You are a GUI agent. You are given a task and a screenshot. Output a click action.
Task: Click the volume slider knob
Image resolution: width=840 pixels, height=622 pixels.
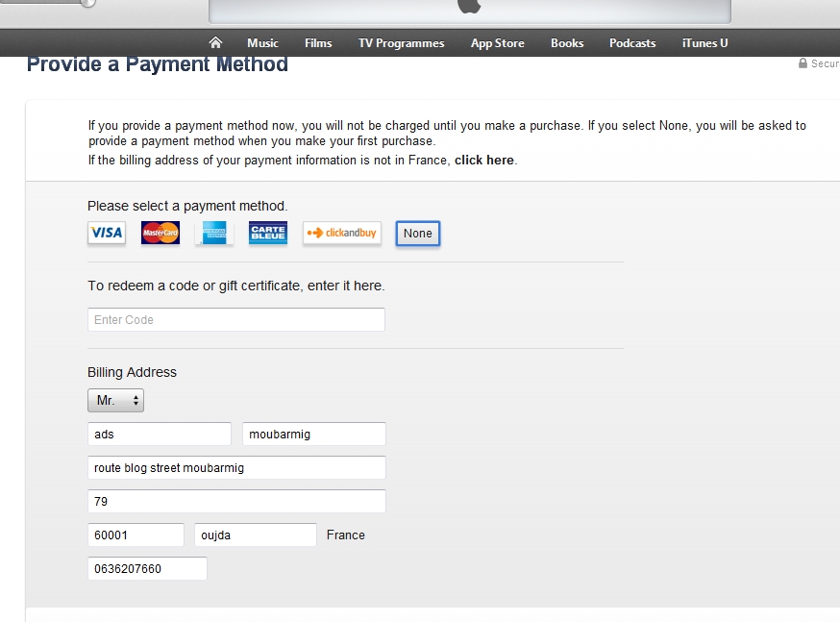pyautogui.click(x=88, y=3)
